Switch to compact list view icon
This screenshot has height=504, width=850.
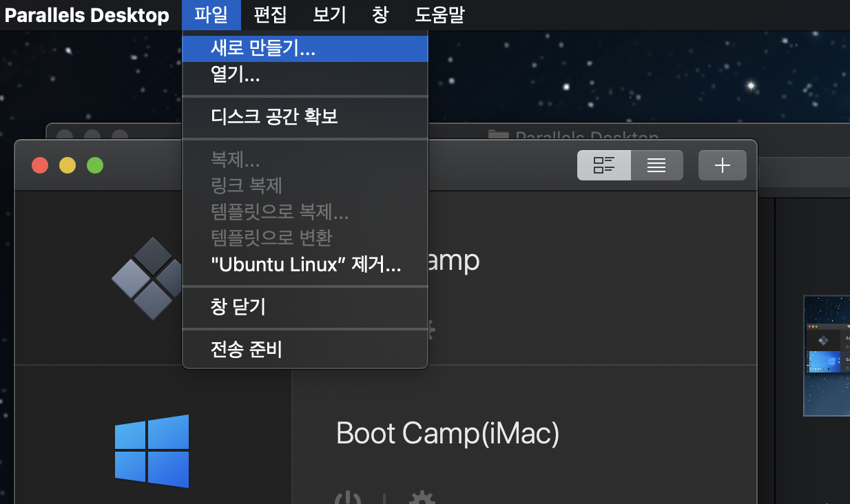pyautogui.click(x=656, y=165)
